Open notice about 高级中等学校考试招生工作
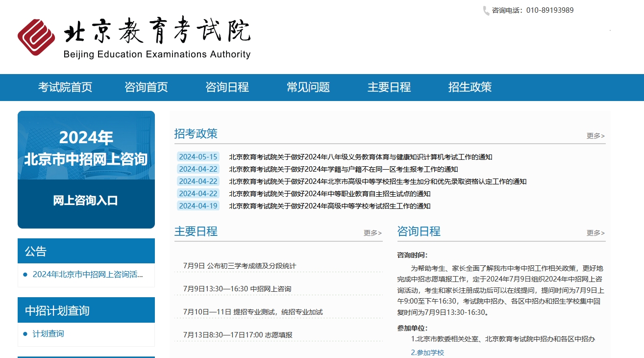644x358 pixels. pyautogui.click(x=329, y=206)
